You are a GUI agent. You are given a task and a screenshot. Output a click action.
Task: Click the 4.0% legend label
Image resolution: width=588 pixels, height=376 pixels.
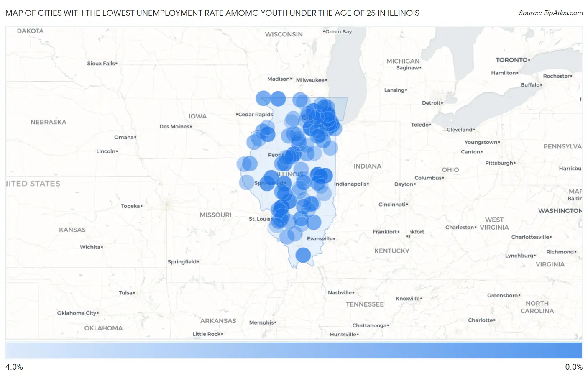(14, 367)
